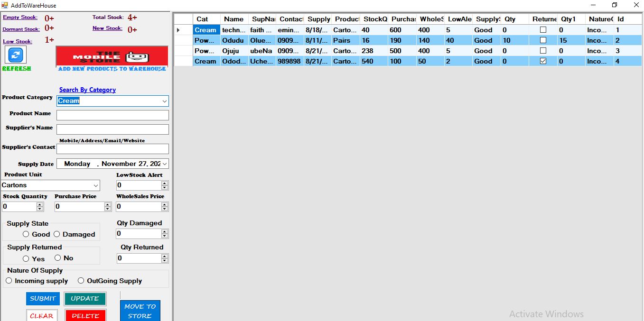Toggle Returned checkbox in row Id 1
Image resolution: width=644 pixels, height=321 pixels.
[x=543, y=30]
